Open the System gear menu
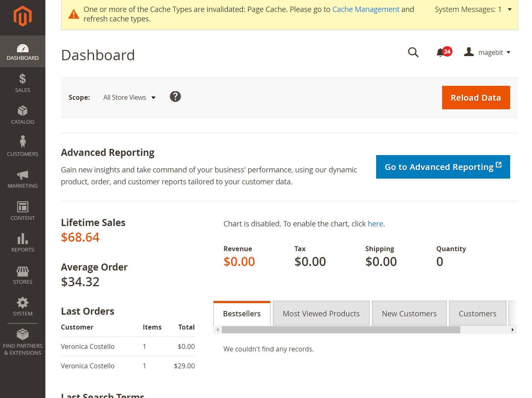 point(23,307)
